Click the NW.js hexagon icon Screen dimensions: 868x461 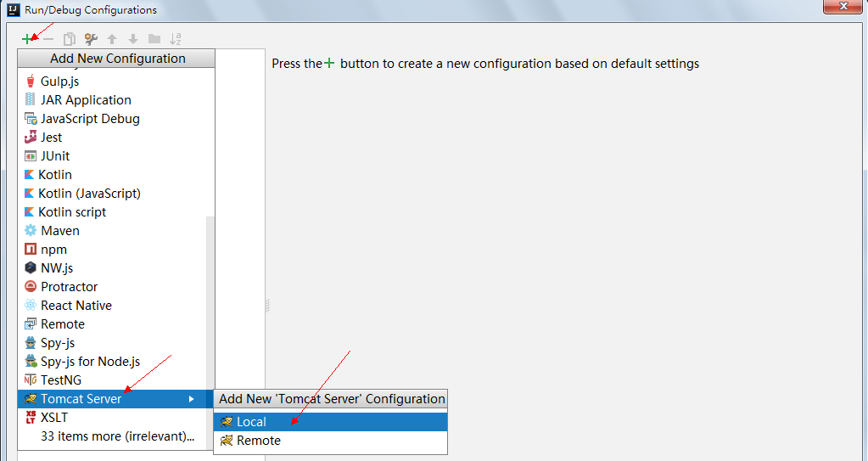click(31, 268)
